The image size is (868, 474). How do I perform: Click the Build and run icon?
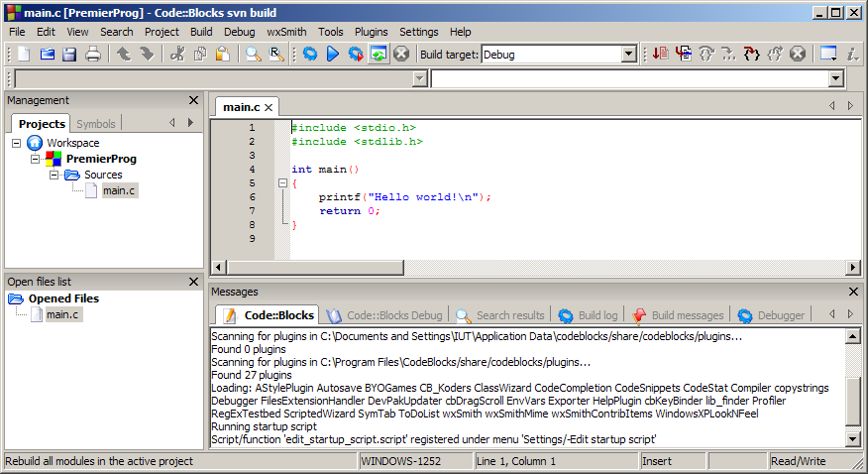(356, 54)
